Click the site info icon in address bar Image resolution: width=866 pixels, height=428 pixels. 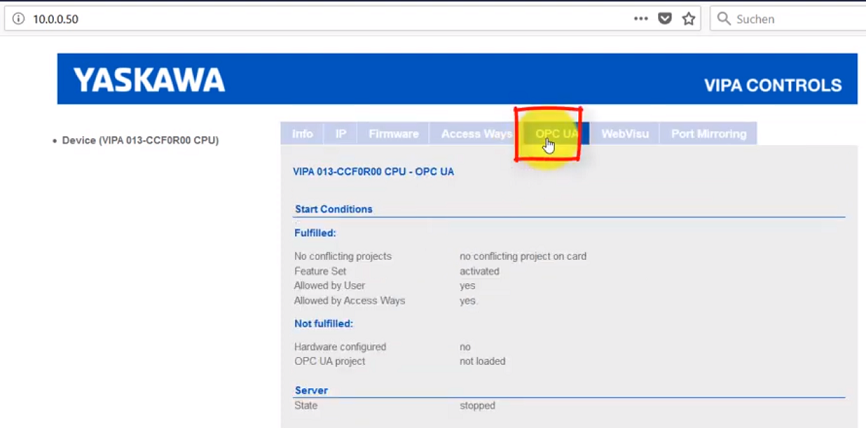[x=19, y=19]
